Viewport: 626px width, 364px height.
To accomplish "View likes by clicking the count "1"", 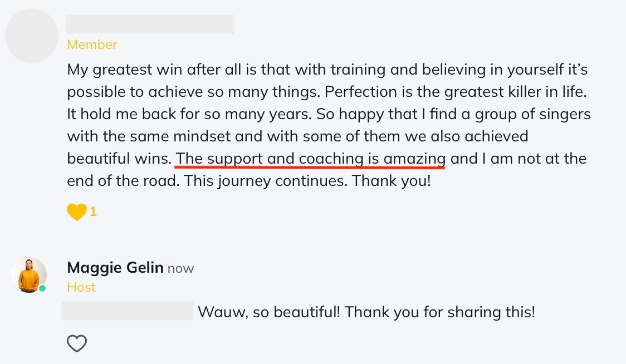I will pos(94,211).
